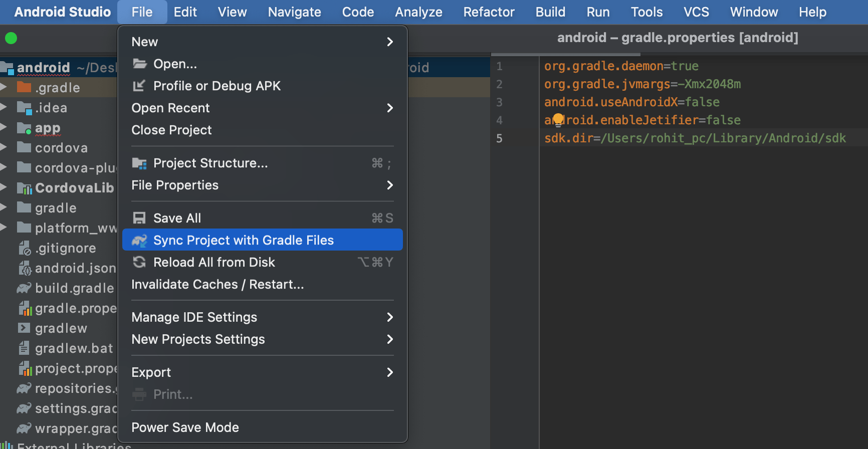Open the Build menu
The width and height of the screenshot is (868, 449).
(550, 12)
